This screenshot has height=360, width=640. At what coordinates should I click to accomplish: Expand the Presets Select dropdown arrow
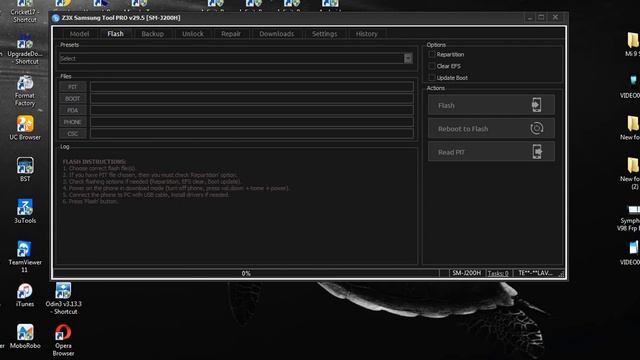coord(408,58)
